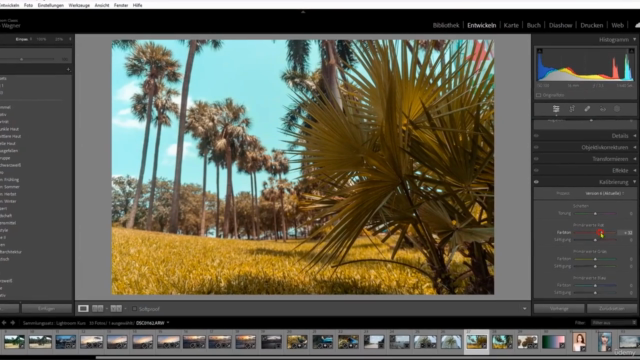Click the Rot Farbton value field +32
640x360 pixels.
(626, 233)
